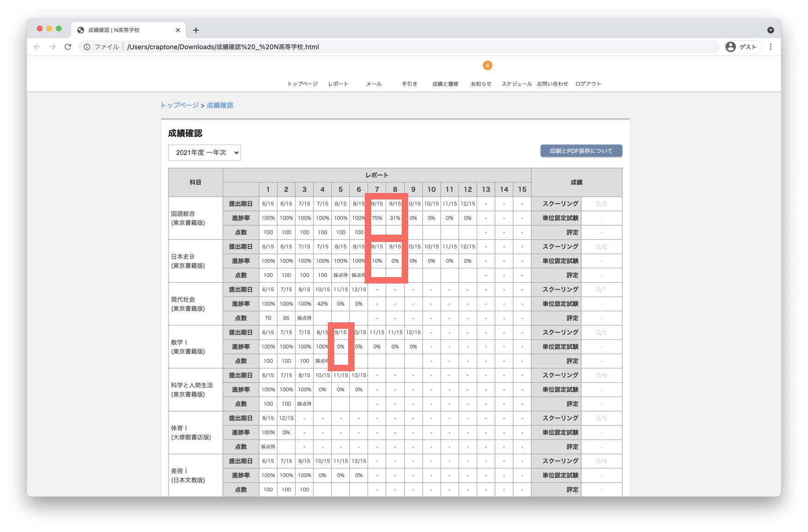Open site info icon beside ファイル

coord(87,47)
